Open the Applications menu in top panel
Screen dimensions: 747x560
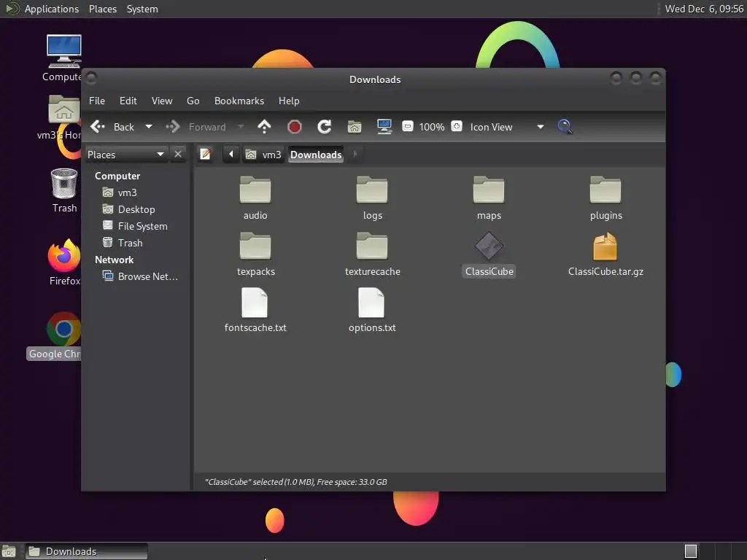52,9
